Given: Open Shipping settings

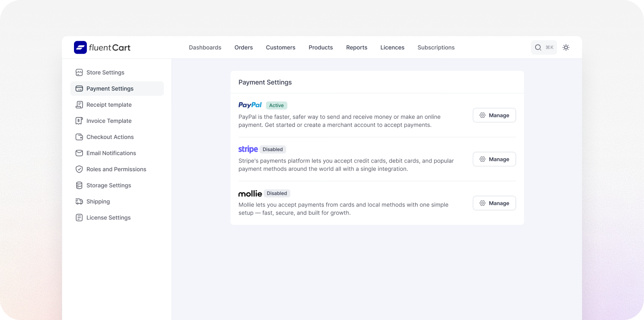Looking at the screenshot, I should (x=117, y=202).
